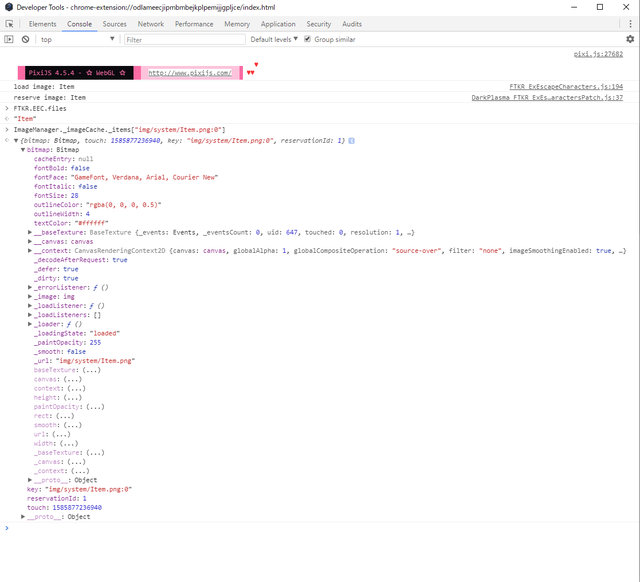Evaluate the canvas (...) getter

pos(73,379)
